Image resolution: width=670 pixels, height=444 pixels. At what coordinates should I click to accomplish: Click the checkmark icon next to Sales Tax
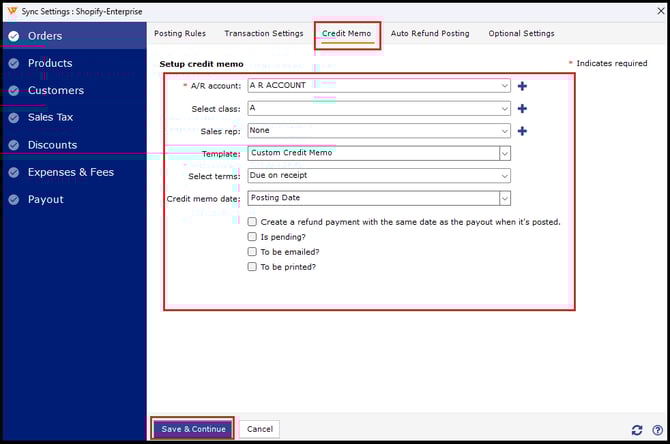[x=13, y=118]
